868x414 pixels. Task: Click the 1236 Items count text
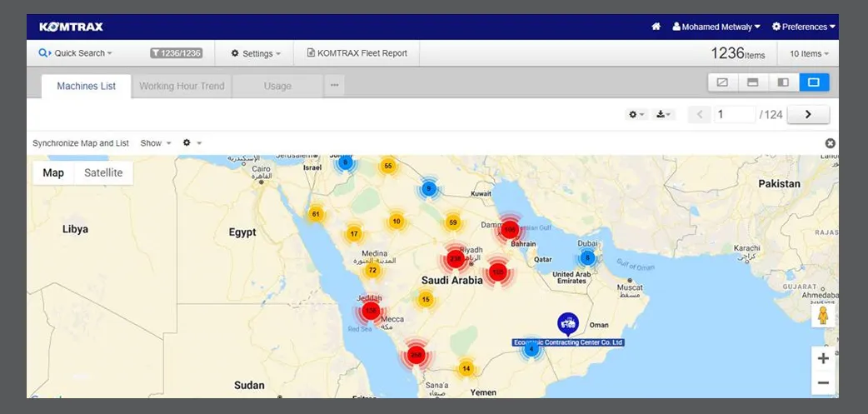[x=738, y=53]
